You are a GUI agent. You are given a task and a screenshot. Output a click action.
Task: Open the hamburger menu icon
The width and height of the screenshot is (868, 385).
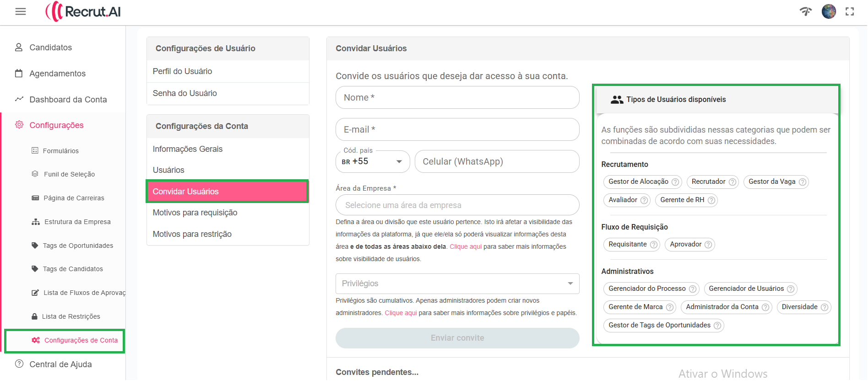click(x=21, y=12)
